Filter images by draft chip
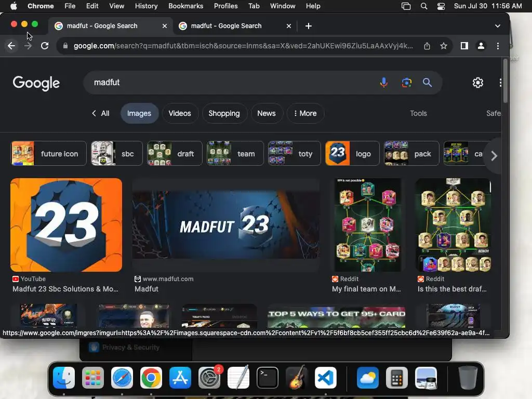Image resolution: width=532 pixels, height=399 pixels. pos(175,154)
